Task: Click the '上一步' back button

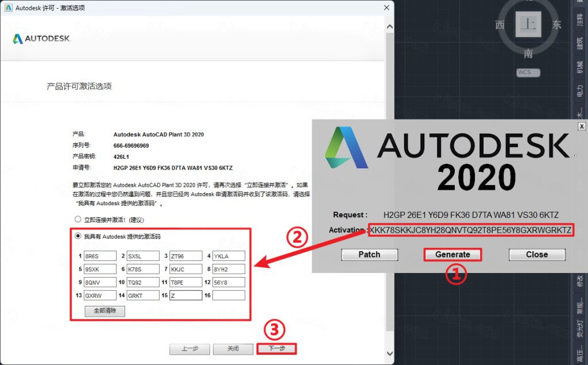Action: coord(189,349)
